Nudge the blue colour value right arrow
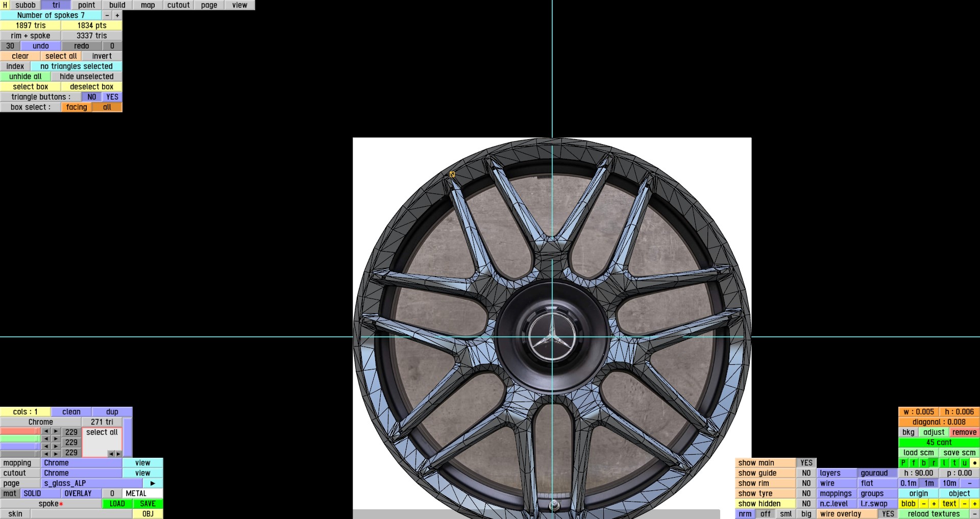Screen dimensions: 980x519 [56, 446]
